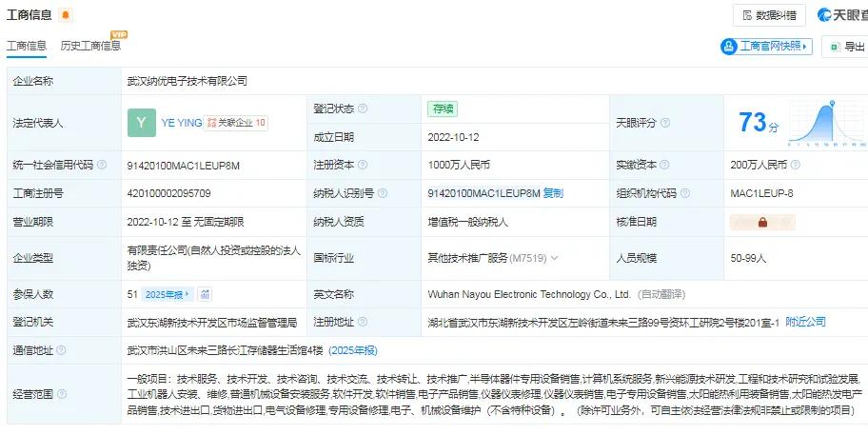
Task: Click English name Wuhan Nayou Electronic Technology
Action: click(x=529, y=294)
